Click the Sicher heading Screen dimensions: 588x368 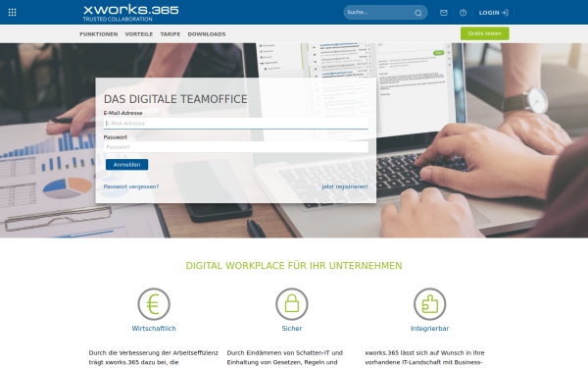coord(292,329)
